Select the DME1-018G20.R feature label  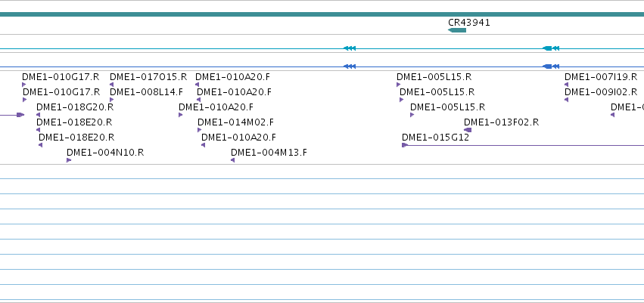click(75, 107)
